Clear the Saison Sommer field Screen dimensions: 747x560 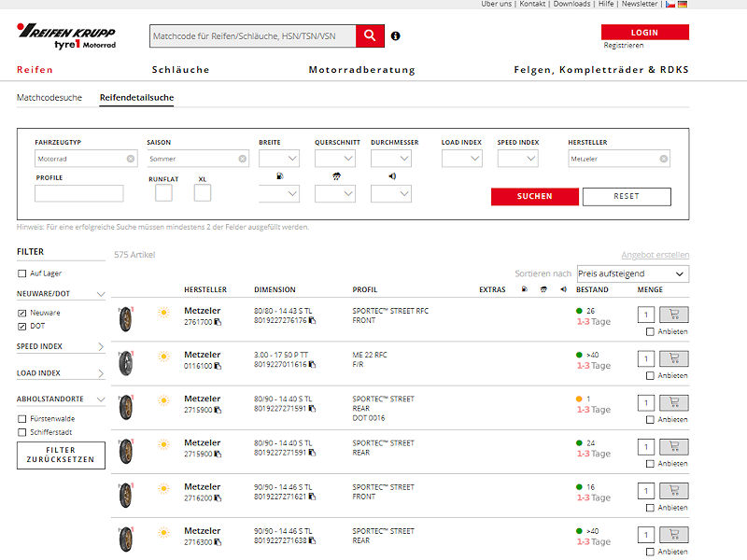243,159
